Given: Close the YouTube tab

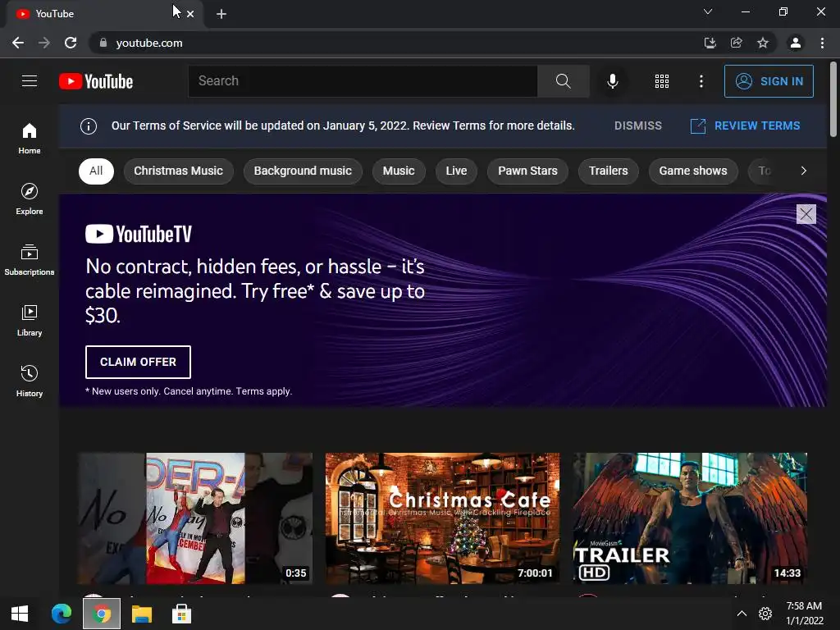Looking at the screenshot, I should coord(190,14).
